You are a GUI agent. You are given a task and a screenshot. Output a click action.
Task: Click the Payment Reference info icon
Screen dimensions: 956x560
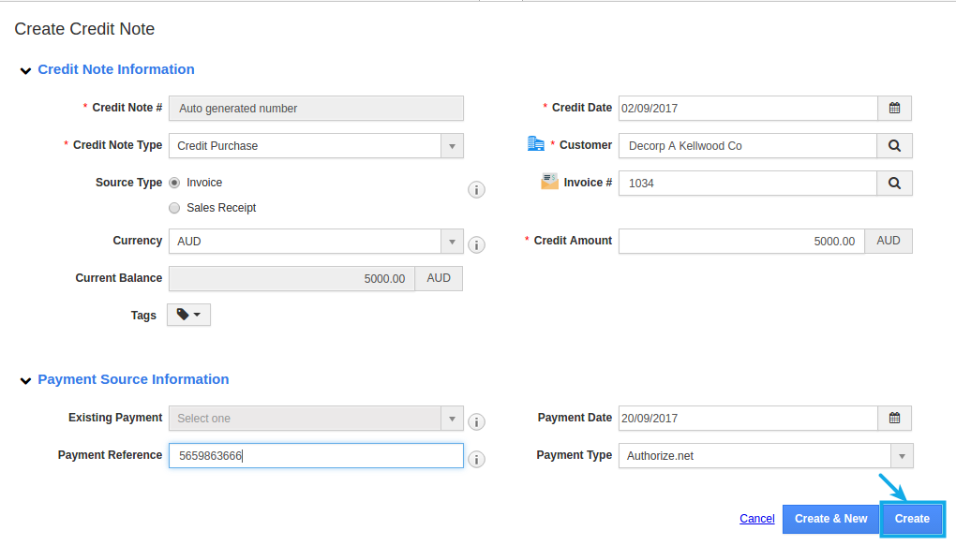click(476, 459)
